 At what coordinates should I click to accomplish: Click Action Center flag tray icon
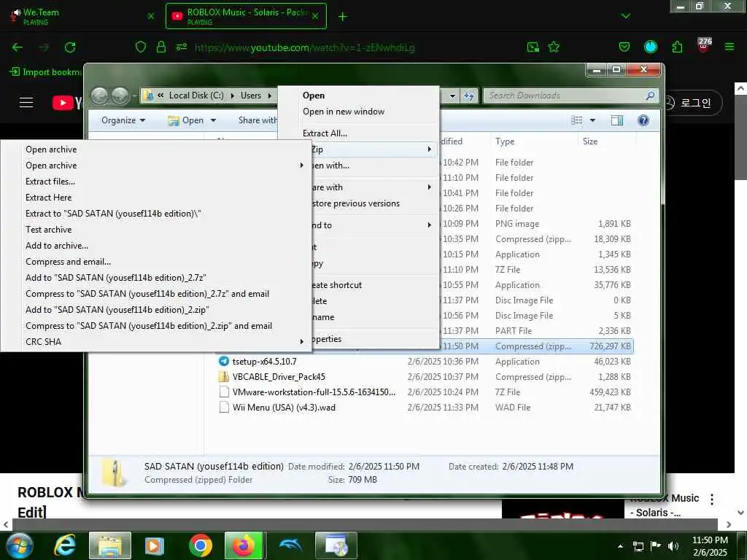coord(656,546)
